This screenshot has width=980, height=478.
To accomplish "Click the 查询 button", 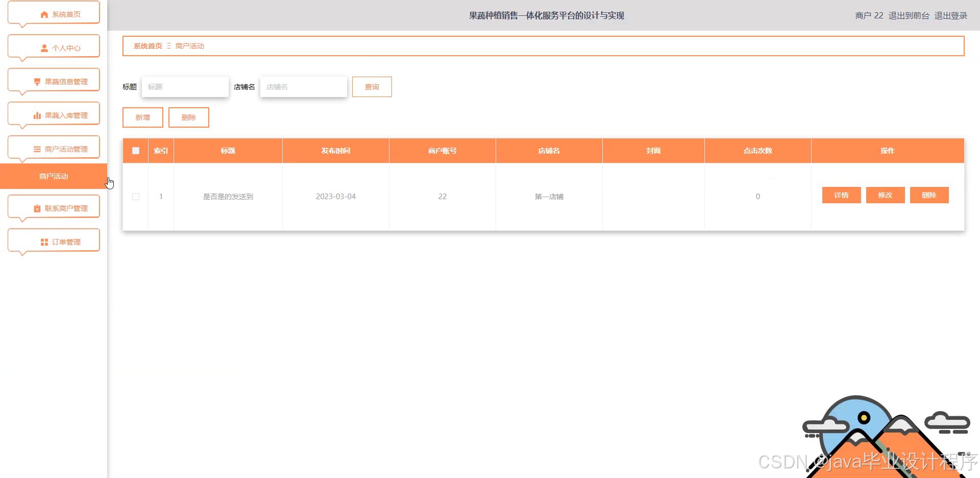I will point(372,87).
